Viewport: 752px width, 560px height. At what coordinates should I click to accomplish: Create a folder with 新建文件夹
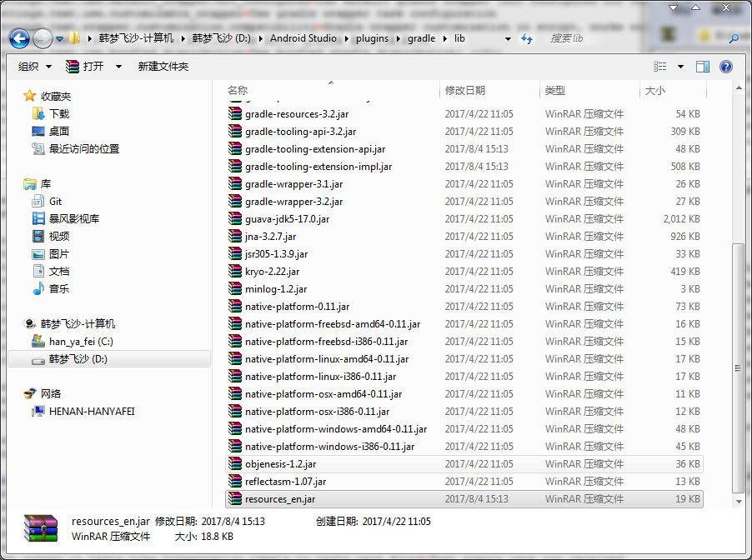click(x=163, y=67)
